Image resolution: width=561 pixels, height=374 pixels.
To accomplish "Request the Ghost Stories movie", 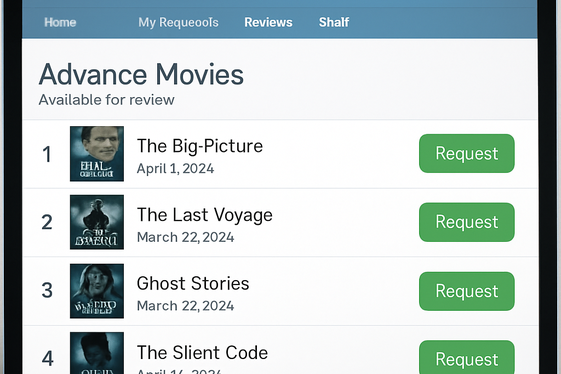I will [x=467, y=291].
